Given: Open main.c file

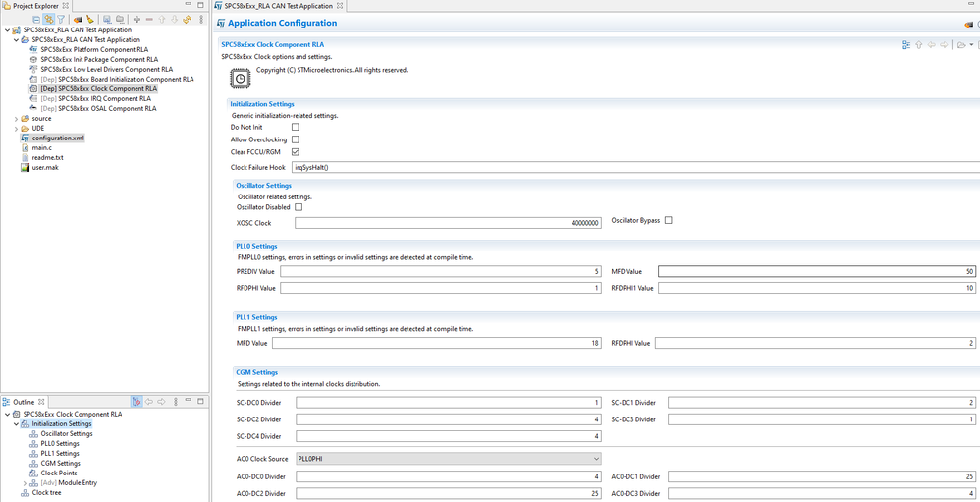Looking at the screenshot, I should coord(41,147).
